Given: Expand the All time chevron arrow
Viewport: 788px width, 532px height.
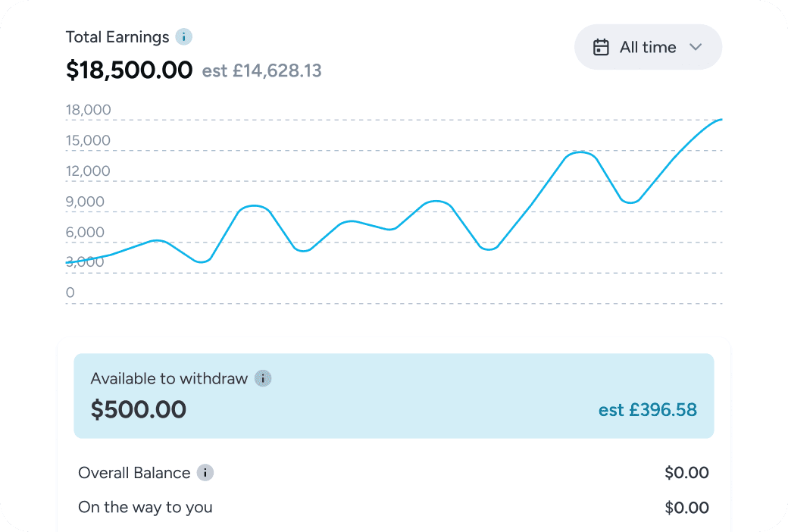Looking at the screenshot, I should (x=696, y=47).
